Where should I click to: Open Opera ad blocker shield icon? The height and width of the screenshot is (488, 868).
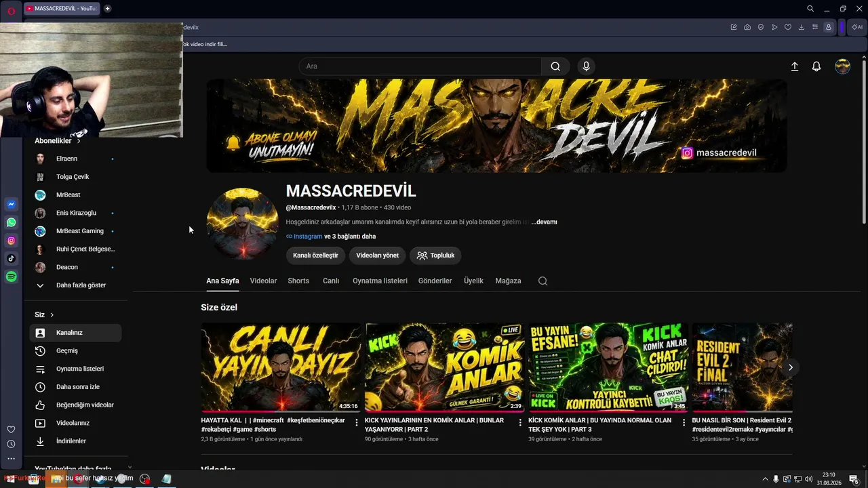[x=761, y=27]
